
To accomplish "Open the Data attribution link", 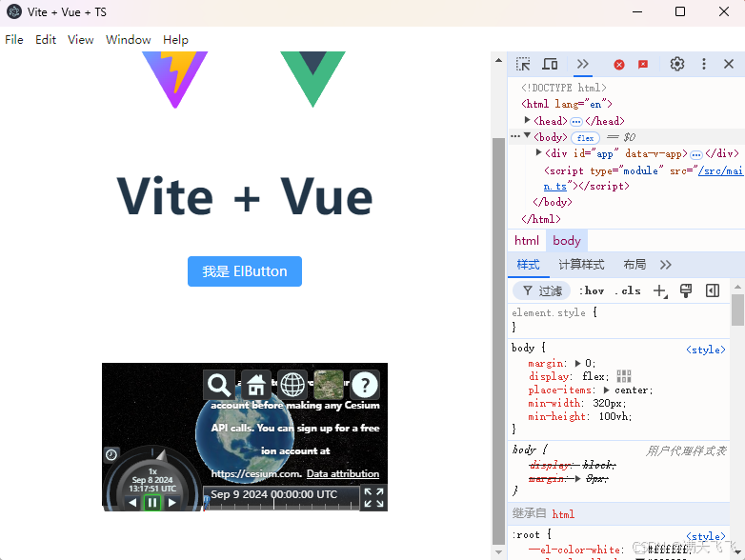I will coord(343,473).
